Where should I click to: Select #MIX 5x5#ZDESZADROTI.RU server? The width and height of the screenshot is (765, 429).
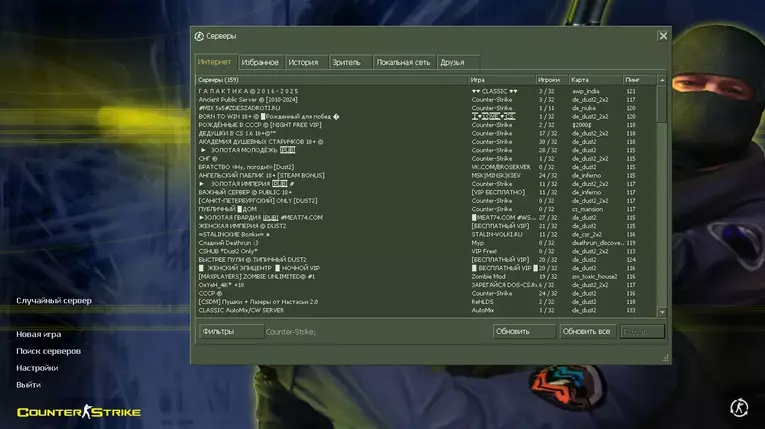[426, 108]
